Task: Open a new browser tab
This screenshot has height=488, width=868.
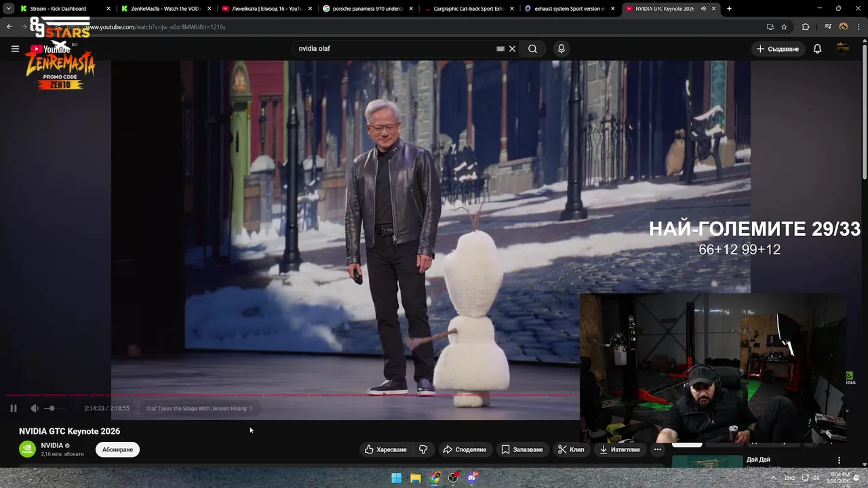Action: pyautogui.click(x=729, y=9)
